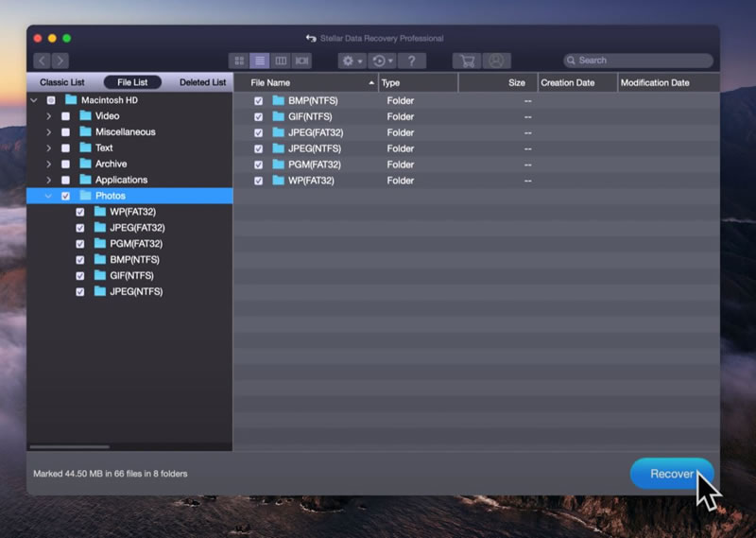Open the resume recovery clock menu
Screen dimensions: 756x538
coord(379,61)
